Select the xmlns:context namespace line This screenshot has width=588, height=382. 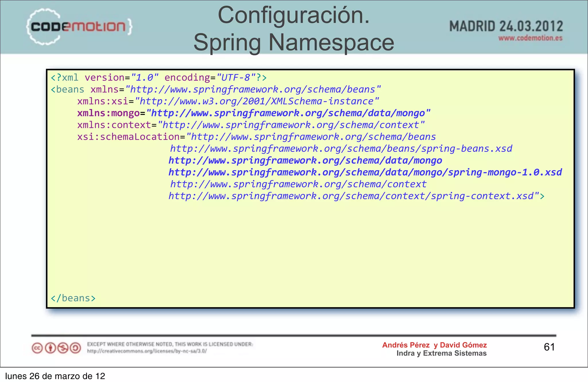click(251, 125)
